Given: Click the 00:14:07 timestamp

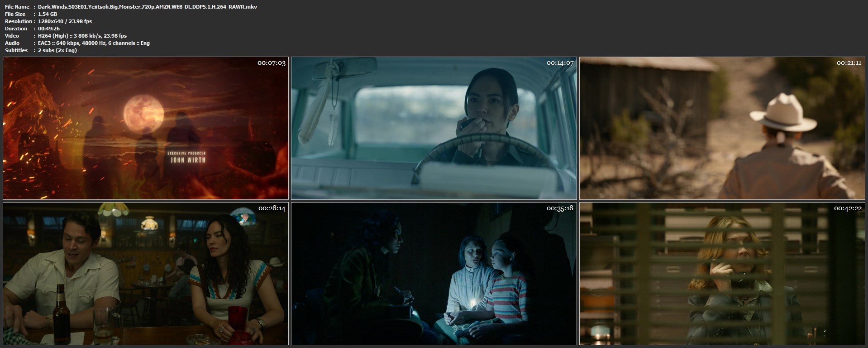Looking at the screenshot, I should point(560,63).
